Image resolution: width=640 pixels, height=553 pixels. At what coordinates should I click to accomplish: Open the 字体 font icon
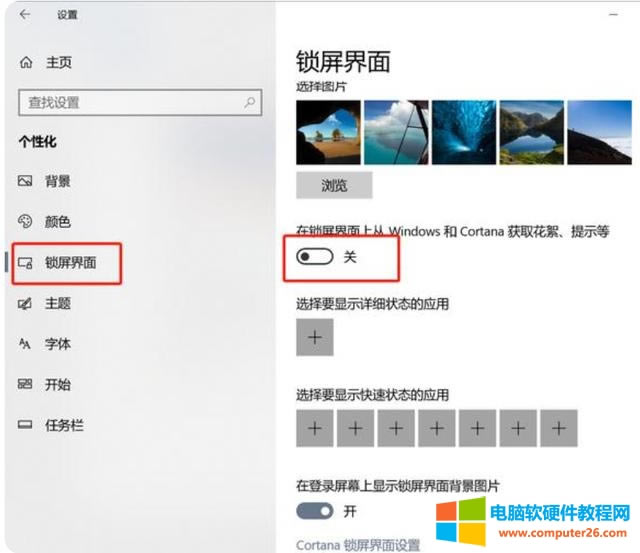pos(25,344)
